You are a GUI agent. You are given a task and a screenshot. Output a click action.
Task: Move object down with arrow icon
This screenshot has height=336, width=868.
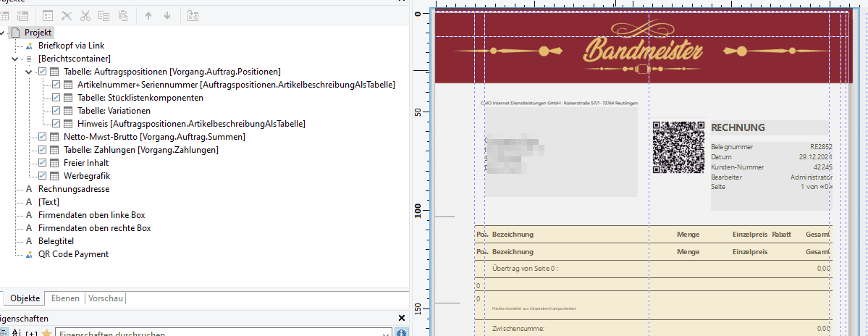pyautogui.click(x=167, y=15)
